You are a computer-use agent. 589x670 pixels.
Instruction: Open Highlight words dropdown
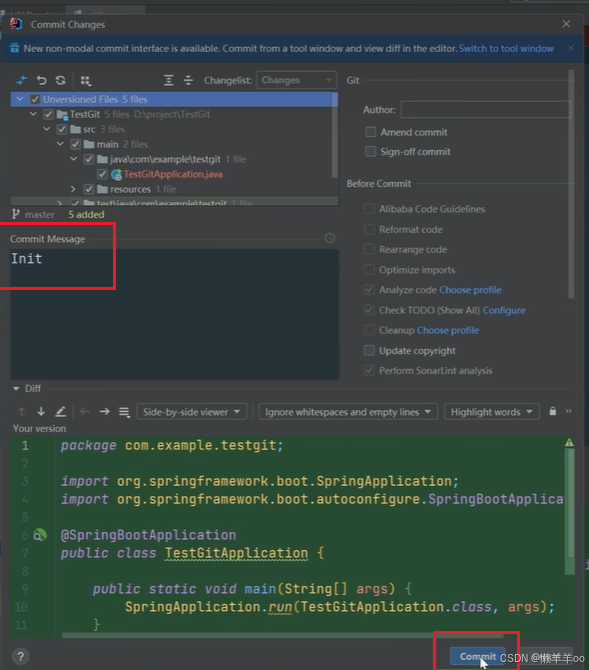click(492, 412)
